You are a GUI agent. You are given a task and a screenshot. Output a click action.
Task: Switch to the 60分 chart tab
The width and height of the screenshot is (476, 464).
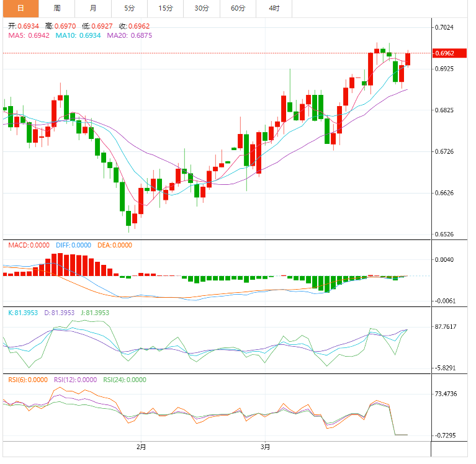click(238, 9)
